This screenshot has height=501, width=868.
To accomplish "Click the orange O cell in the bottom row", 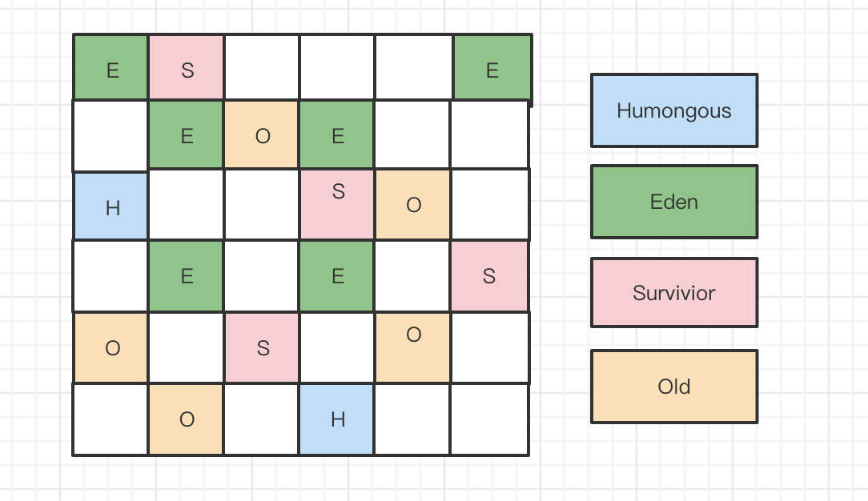I will [x=186, y=419].
